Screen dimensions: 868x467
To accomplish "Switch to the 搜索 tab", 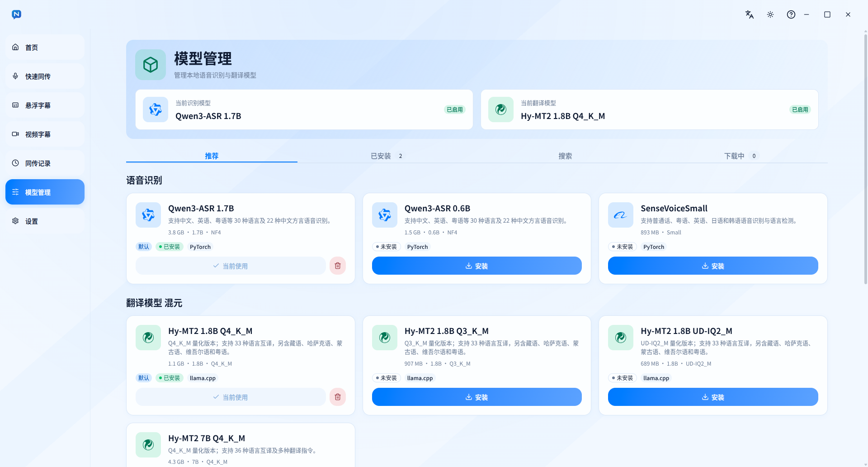I will [x=565, y=156].
